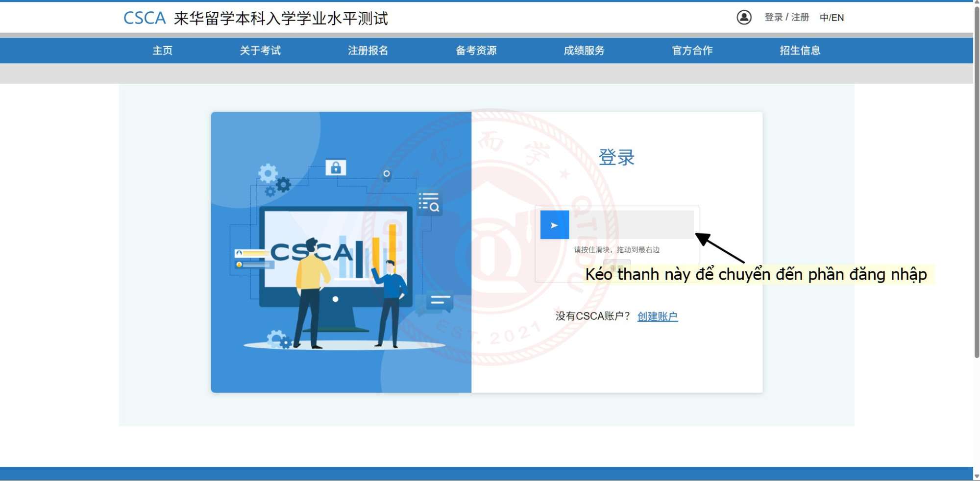Click the scrollbar down arrow
This screenshot has height=481, width=980.
tap(977, 476)
